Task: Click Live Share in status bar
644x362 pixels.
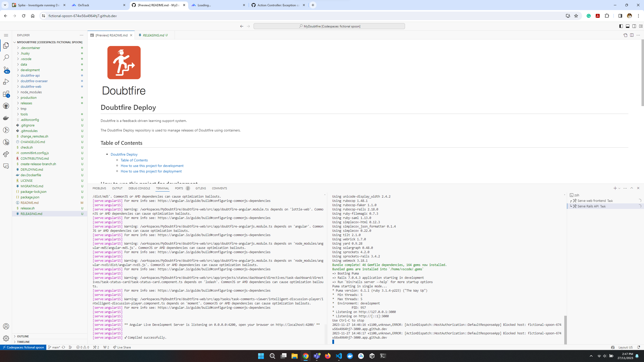Action: coord(122,347)
